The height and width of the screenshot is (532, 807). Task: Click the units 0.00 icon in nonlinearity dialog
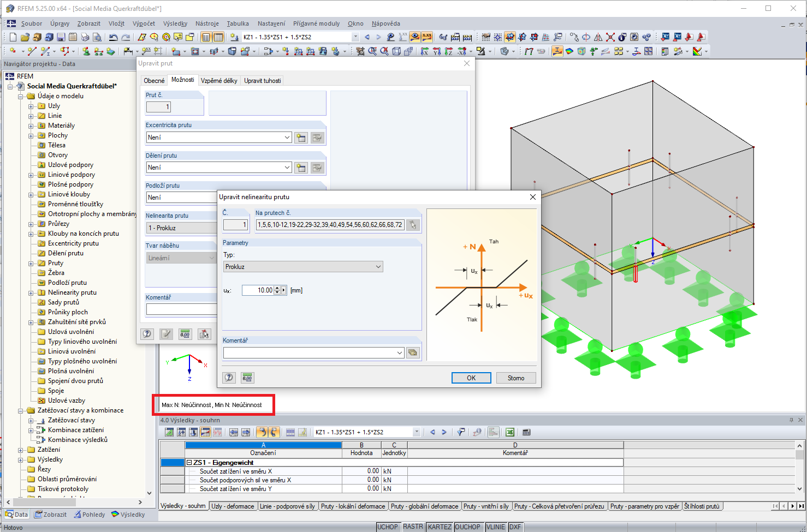[x=247, y=378]
